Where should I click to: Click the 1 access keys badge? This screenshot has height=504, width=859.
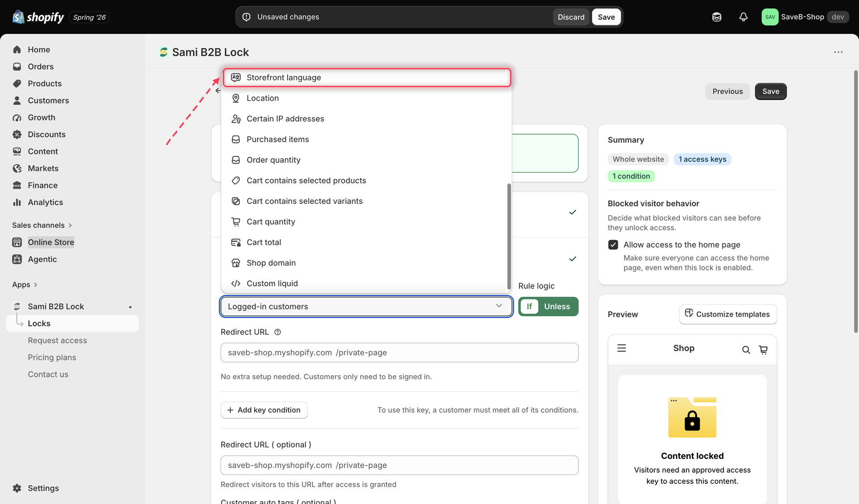coord(702,159)
